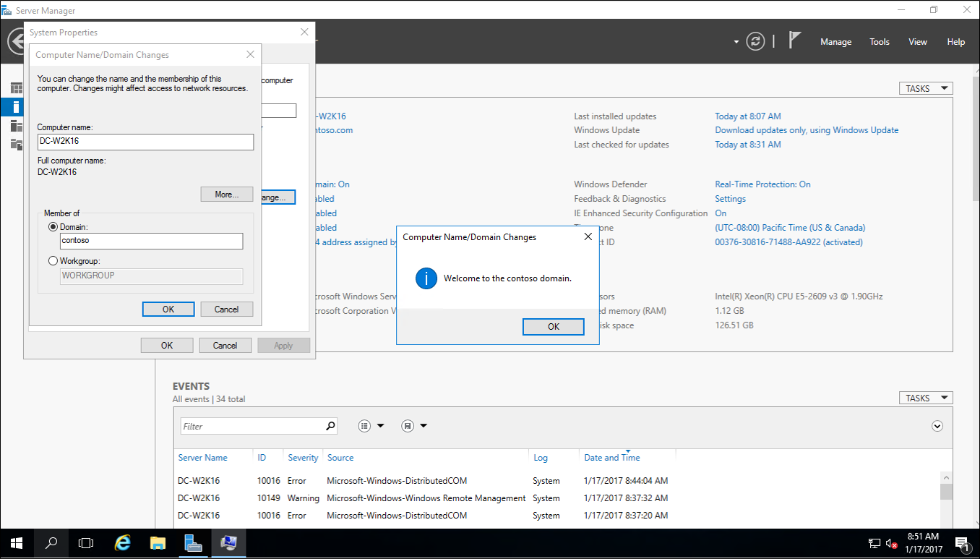980x559 pixels.
Task: Cancel the System Properties window
Action: point(225,346)
